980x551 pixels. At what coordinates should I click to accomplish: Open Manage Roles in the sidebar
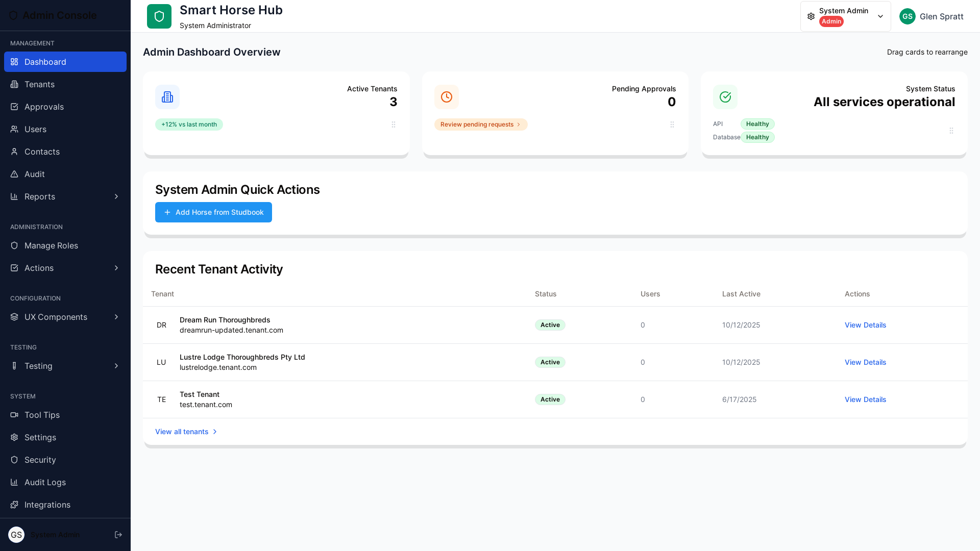[65, 245]
